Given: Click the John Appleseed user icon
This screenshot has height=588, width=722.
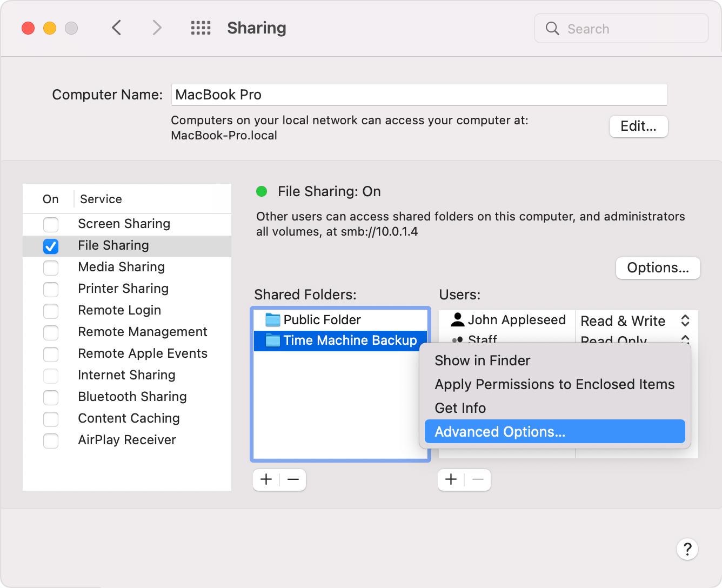Looking at the screenshot, I should point(457,319).
